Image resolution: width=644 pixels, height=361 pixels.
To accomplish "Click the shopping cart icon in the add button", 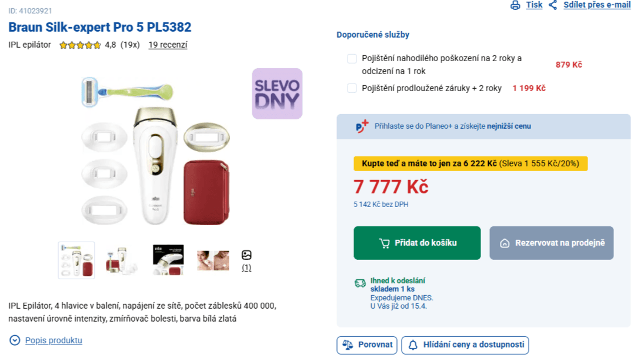I will pyautogui.click(x=385, y=243).
